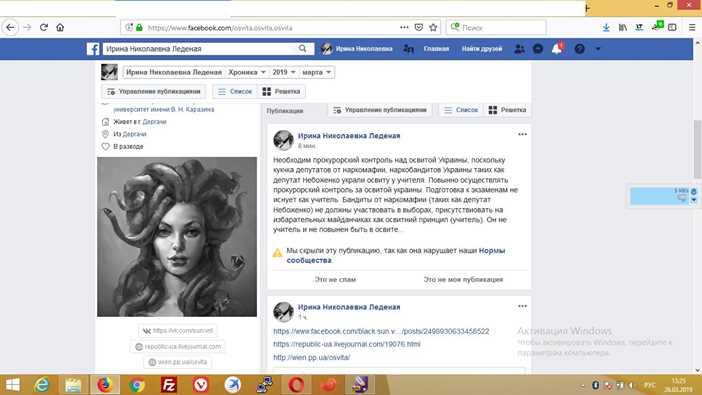
Task: Open republic-ua.livejournal.com/19076.html link in post
Action: pos(347,344)
